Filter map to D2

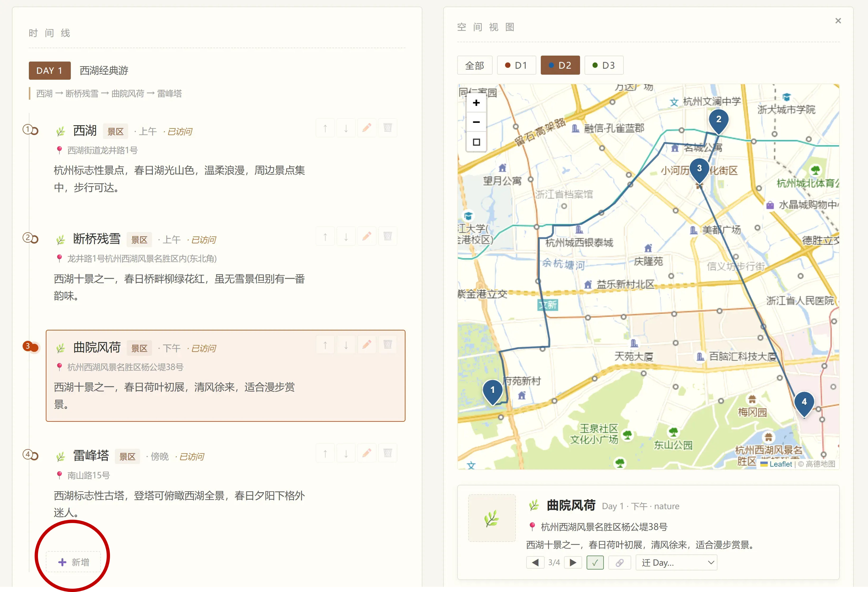coord(560,65)
